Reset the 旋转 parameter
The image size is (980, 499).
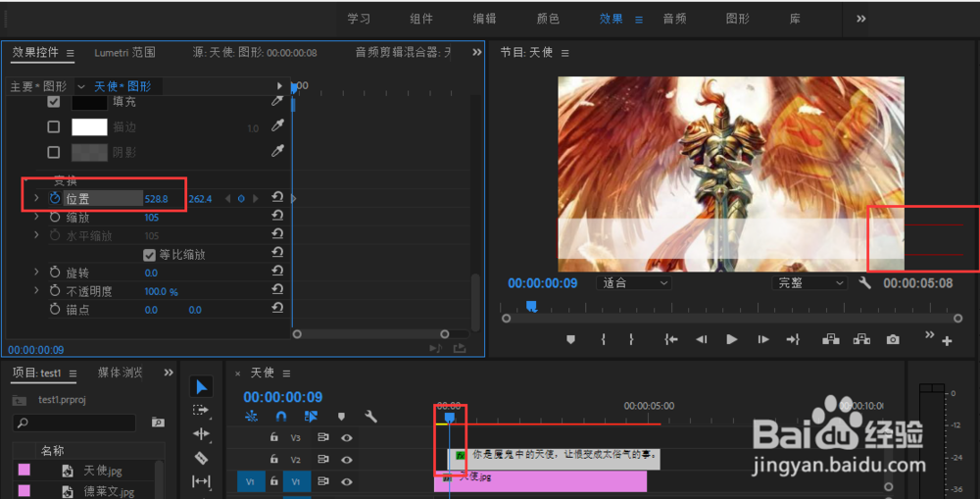(x=277, y=272)
